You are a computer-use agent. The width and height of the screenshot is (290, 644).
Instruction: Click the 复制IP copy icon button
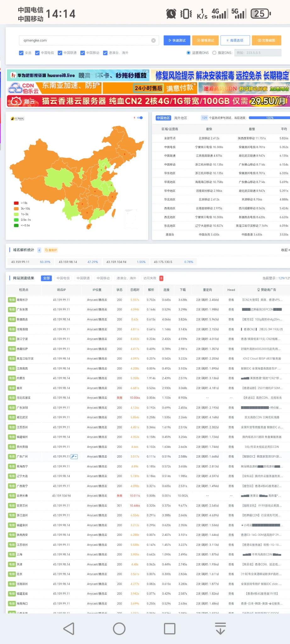click(51, 250)
